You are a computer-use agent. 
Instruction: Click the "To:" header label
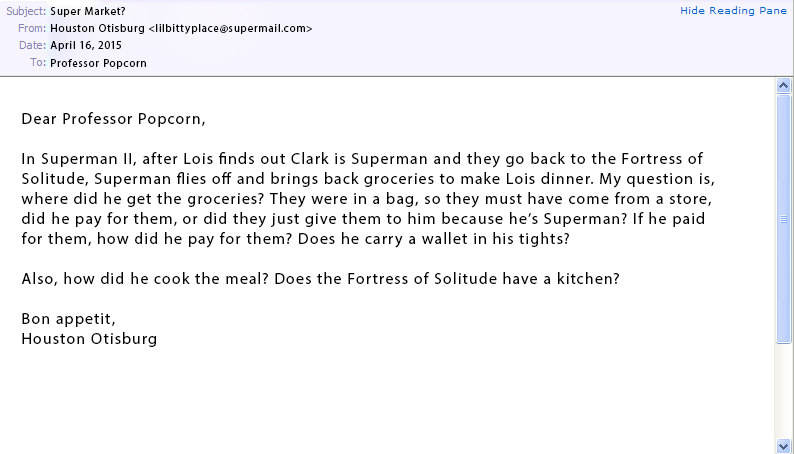tap(37, 62)
